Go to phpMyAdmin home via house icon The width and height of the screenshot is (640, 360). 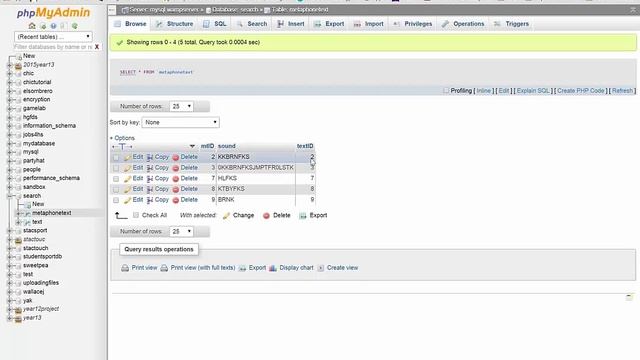(x=32, y=26)
